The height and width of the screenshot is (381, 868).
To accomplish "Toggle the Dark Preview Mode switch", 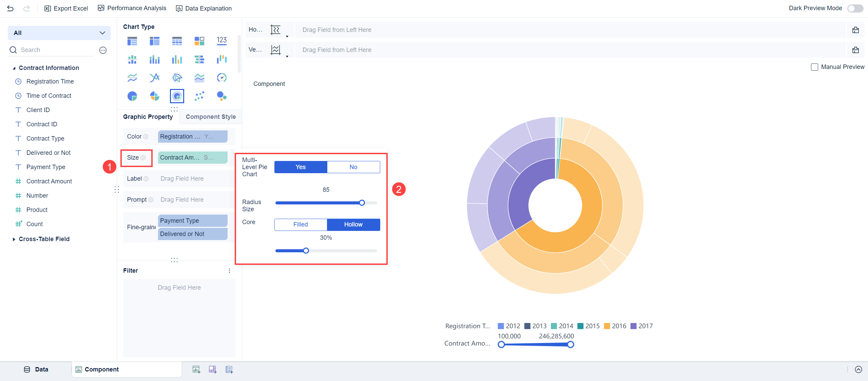I will pyautogui.click(x=855, y=8).
